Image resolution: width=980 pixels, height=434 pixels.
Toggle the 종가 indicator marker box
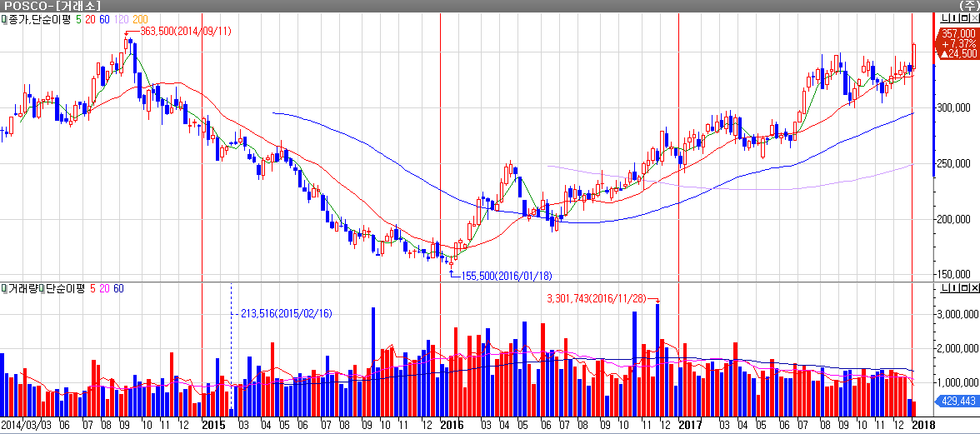3,19
